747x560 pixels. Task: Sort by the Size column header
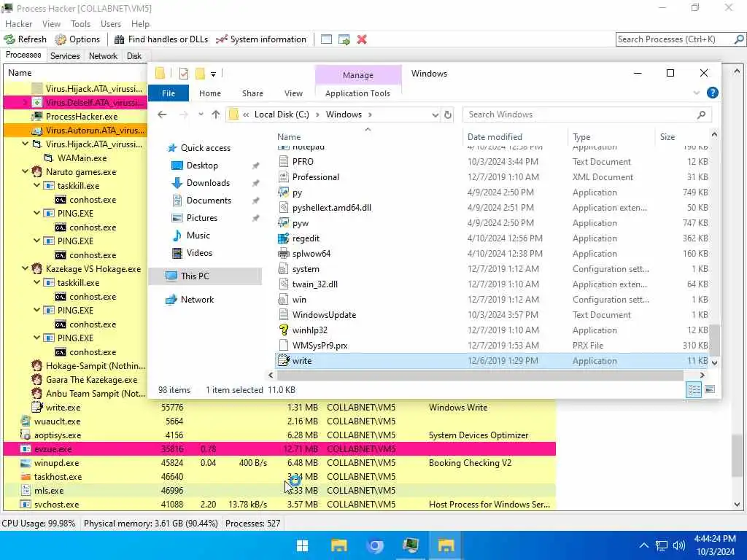667,136
